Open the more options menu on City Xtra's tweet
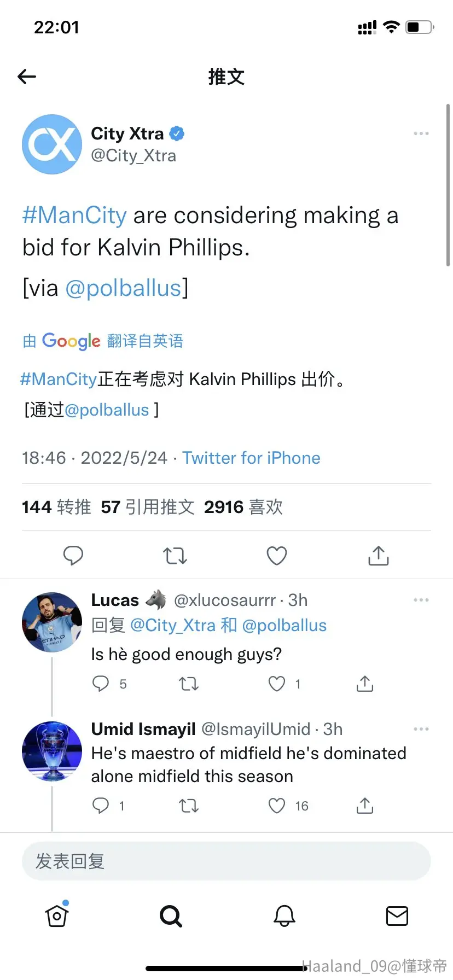 421,133
